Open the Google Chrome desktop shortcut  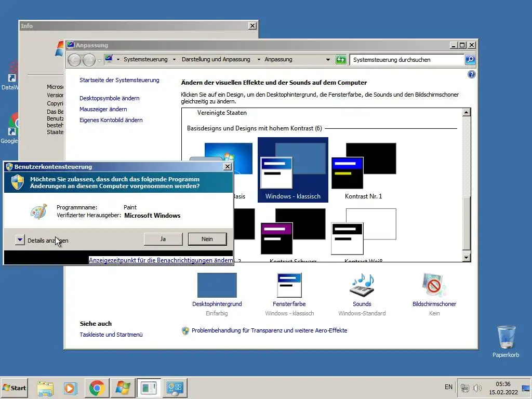[x=10, y=128]
